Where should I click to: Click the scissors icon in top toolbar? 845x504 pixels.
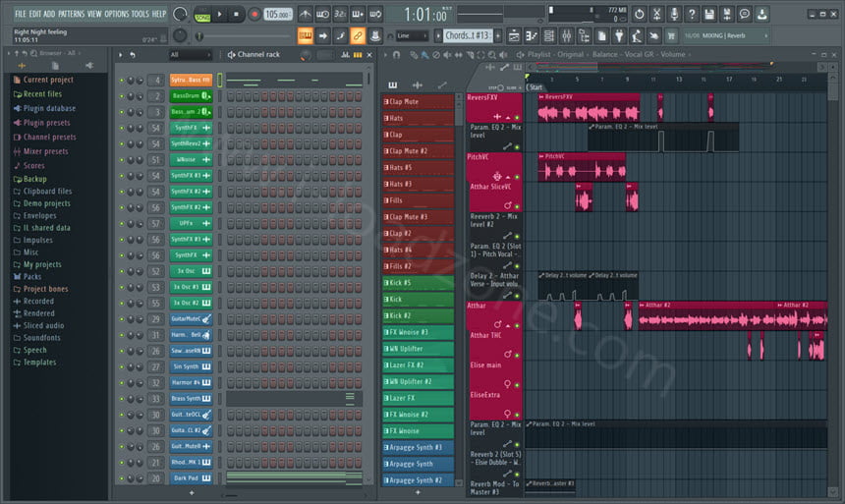click(x=656, y=15)
